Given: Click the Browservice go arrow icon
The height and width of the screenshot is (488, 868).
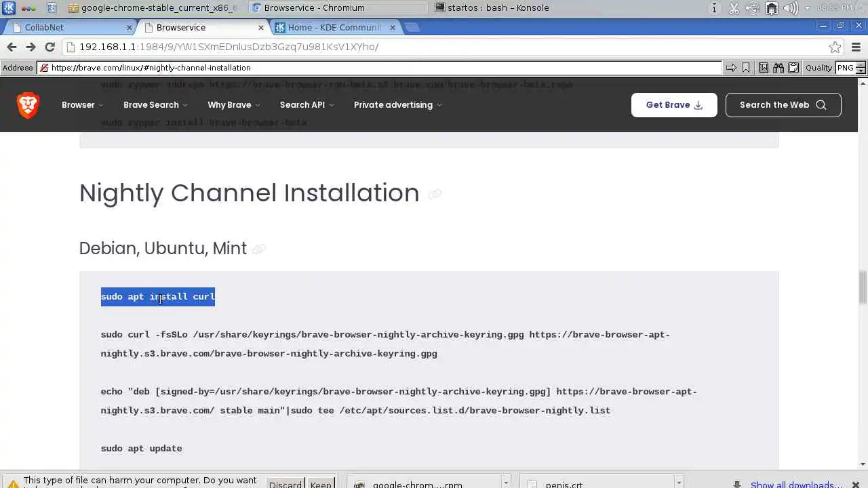Looking at the screenshot, I should point(731,68).
